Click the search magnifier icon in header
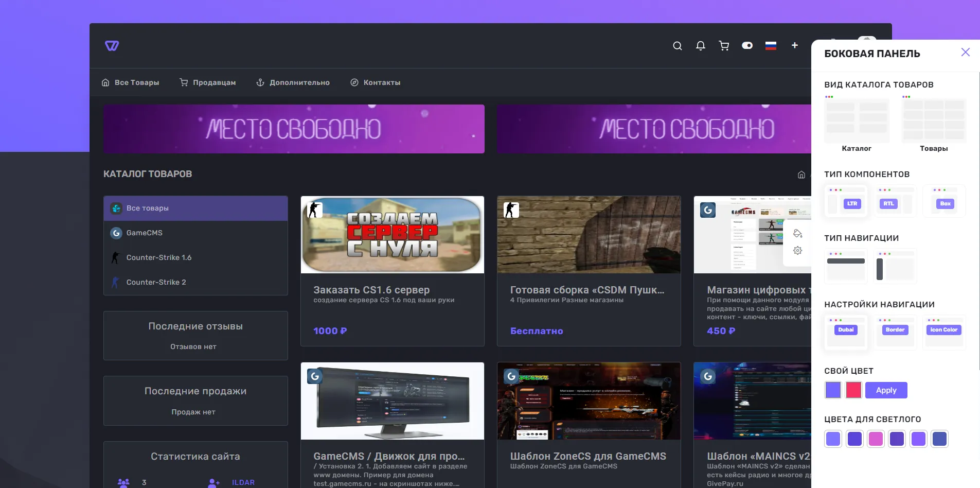The height and width of the screenshot is (488, 980). click(x=677, y=46)
